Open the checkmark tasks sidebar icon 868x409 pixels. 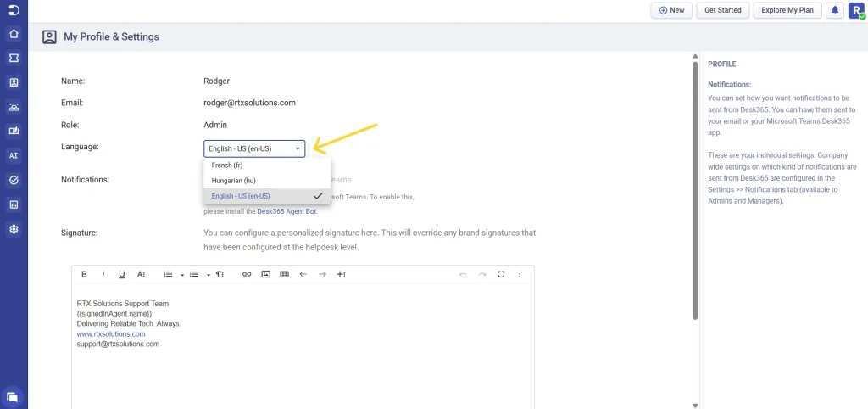coord(14,180)
